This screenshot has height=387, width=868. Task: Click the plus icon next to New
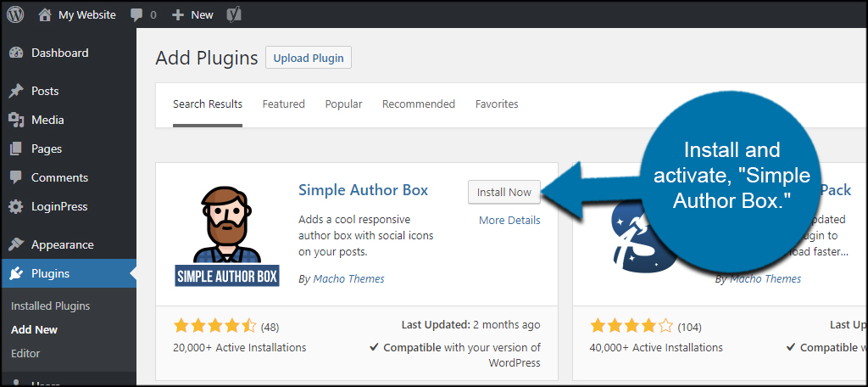point(178,15)
